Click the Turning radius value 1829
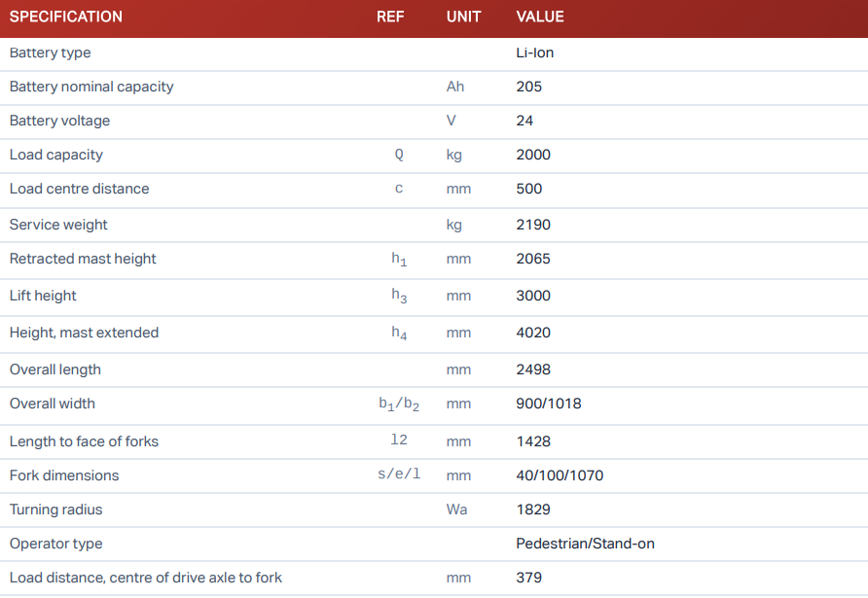The height and width of the screenshot is (598, 868). point(533,510)
